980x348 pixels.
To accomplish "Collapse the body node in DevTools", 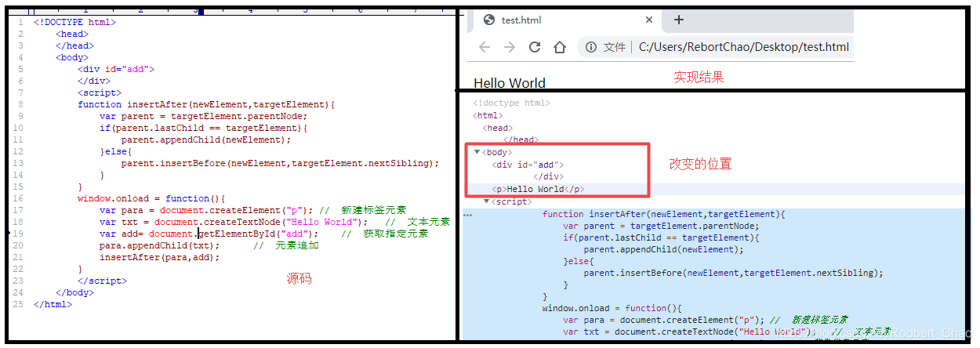I will click(x=477, y=152).
